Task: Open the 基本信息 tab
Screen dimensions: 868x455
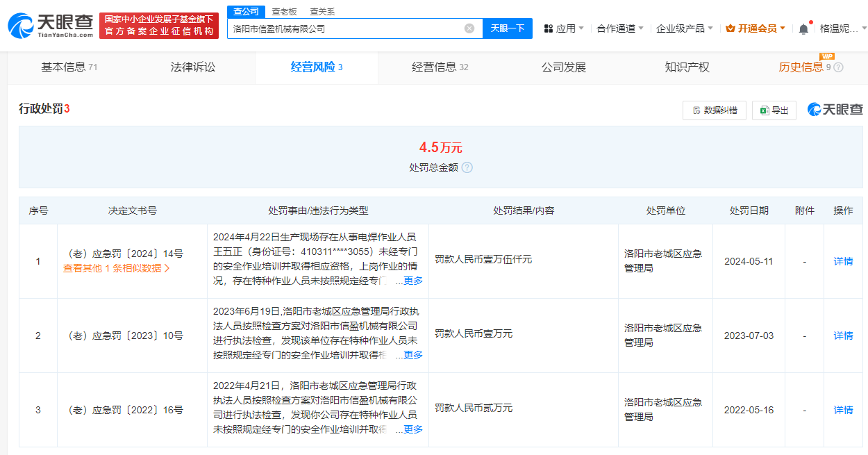Action: pos(69,67)
